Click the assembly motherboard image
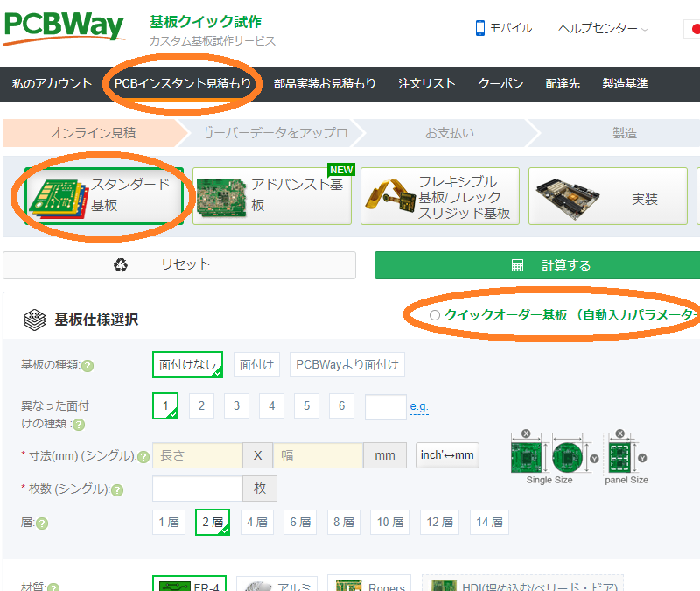 click(567, 199)
